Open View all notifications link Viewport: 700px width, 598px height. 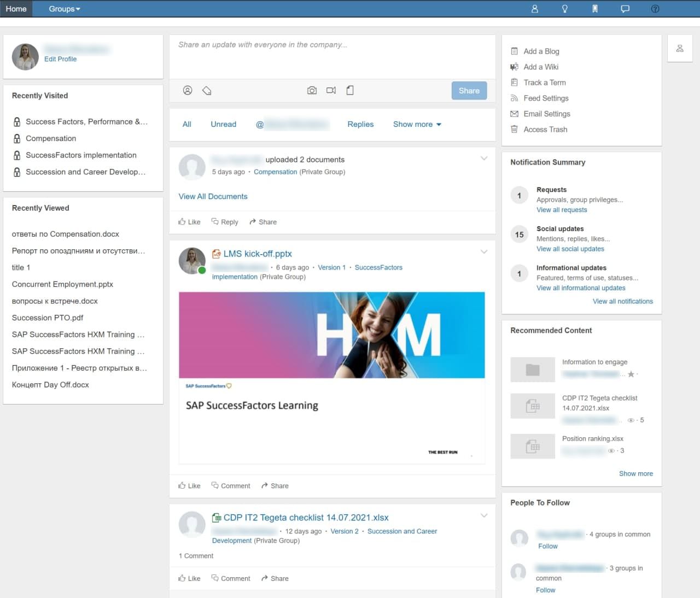(623, 302)
